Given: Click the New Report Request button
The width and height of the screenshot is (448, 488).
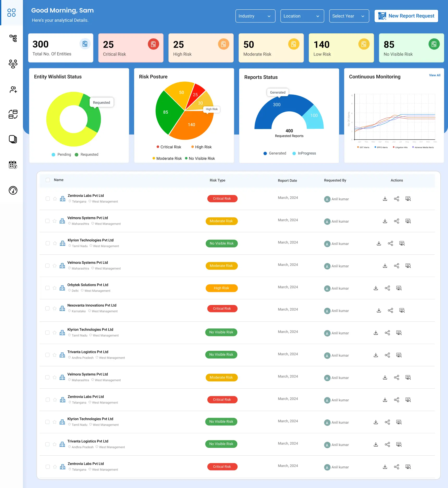Looking at the screenshot, I should [406, 16].
